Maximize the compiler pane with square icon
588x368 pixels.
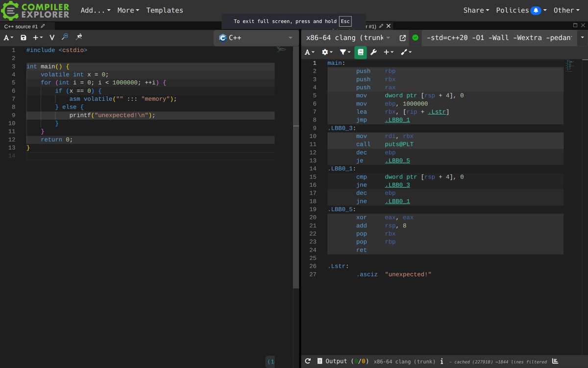point(575,25)
